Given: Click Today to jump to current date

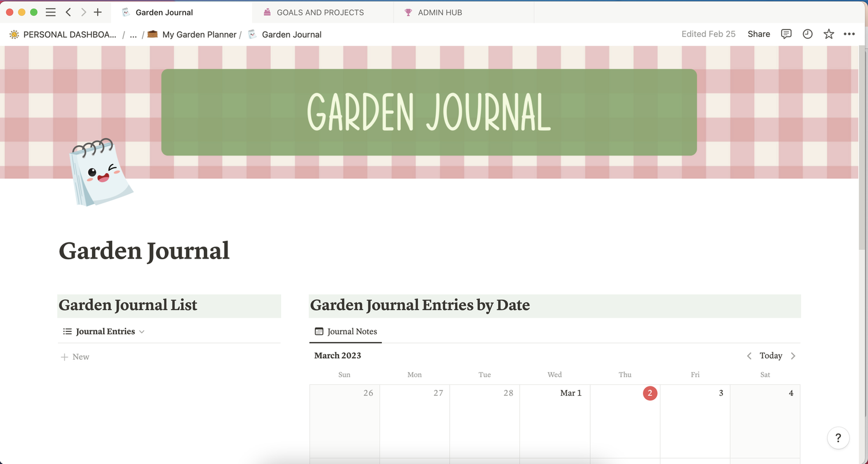Looking at the screenshot, I should (770, 355).
